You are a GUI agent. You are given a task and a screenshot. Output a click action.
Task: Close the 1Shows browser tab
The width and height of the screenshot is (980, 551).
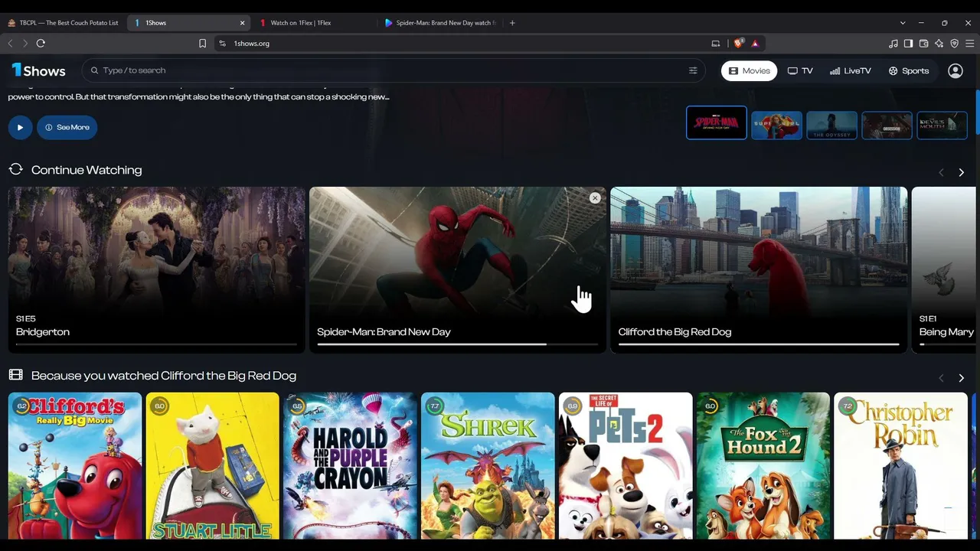(x=242, y=23)
